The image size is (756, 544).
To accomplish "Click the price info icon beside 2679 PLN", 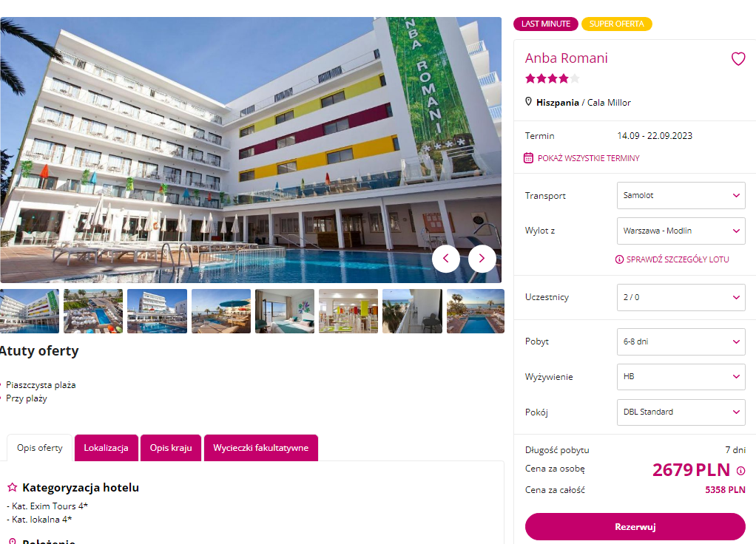I will click(740, 471).
